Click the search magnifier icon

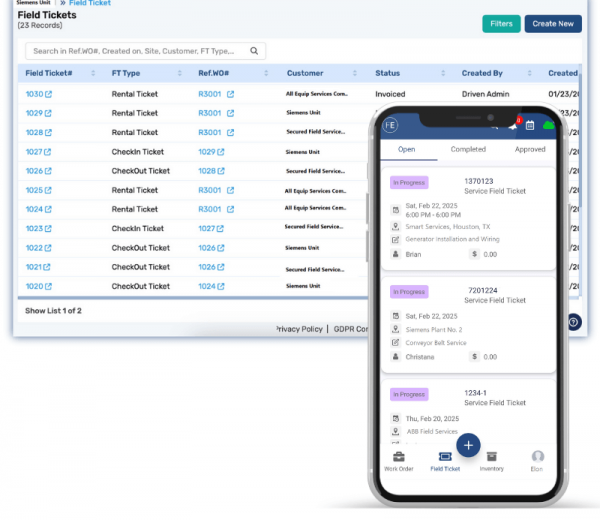[x=254, y=51]
